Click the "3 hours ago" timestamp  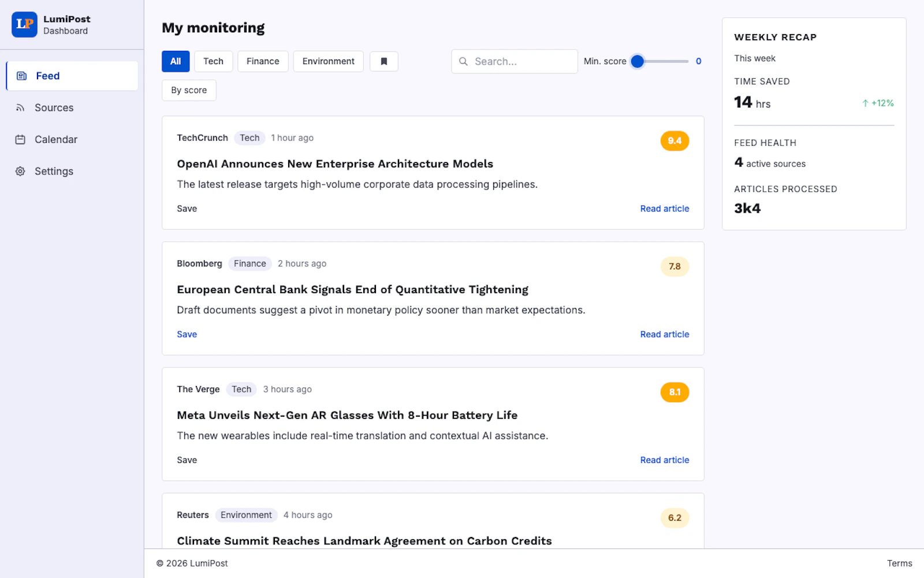tap(288, 389)
